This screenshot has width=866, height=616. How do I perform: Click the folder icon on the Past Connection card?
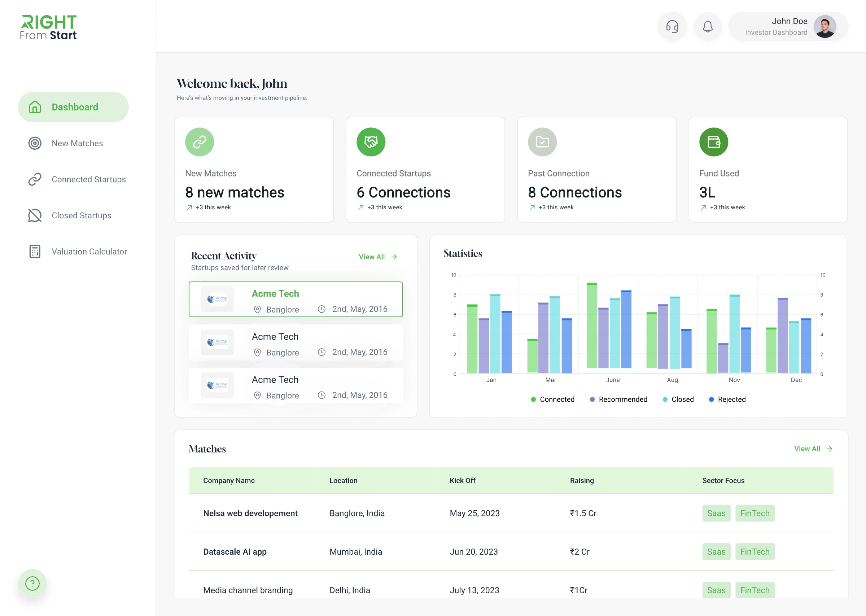coord(542,142)
